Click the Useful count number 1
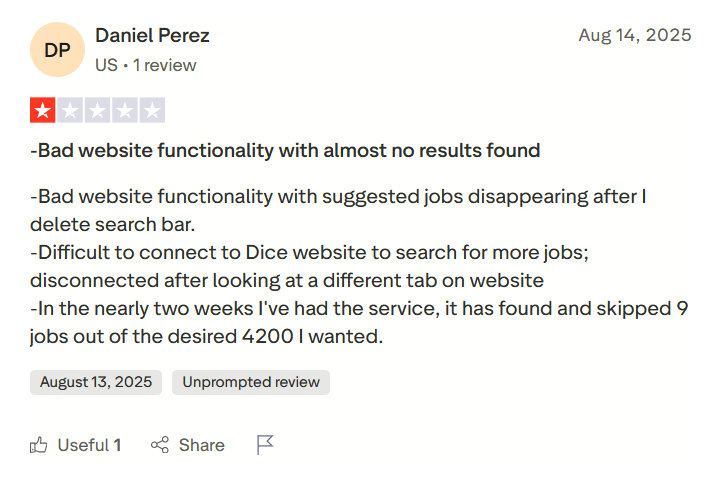 117,445
